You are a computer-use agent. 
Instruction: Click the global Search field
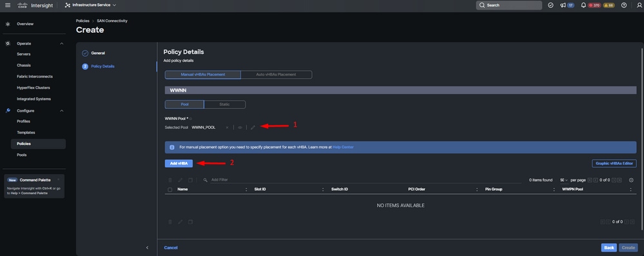[509, 5]
